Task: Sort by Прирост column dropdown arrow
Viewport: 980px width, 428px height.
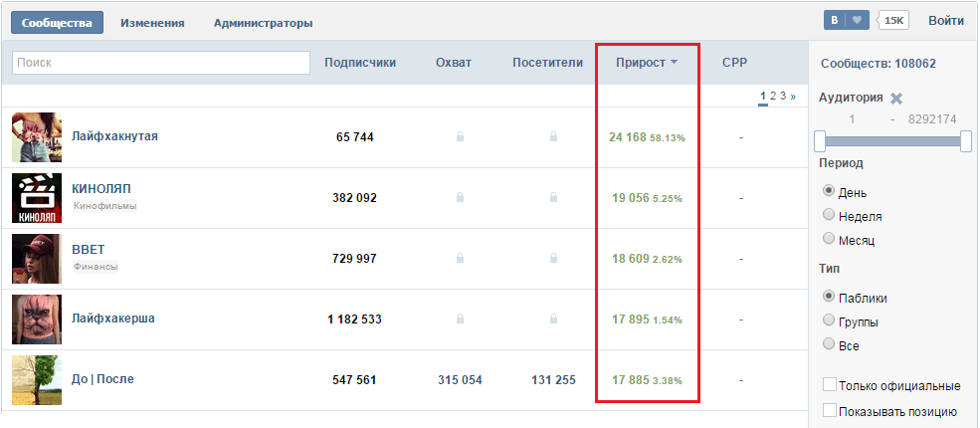Action: [674, 63]
